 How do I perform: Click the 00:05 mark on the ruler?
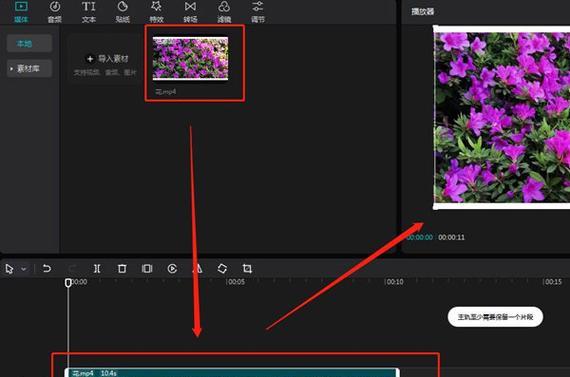point(236,282)
